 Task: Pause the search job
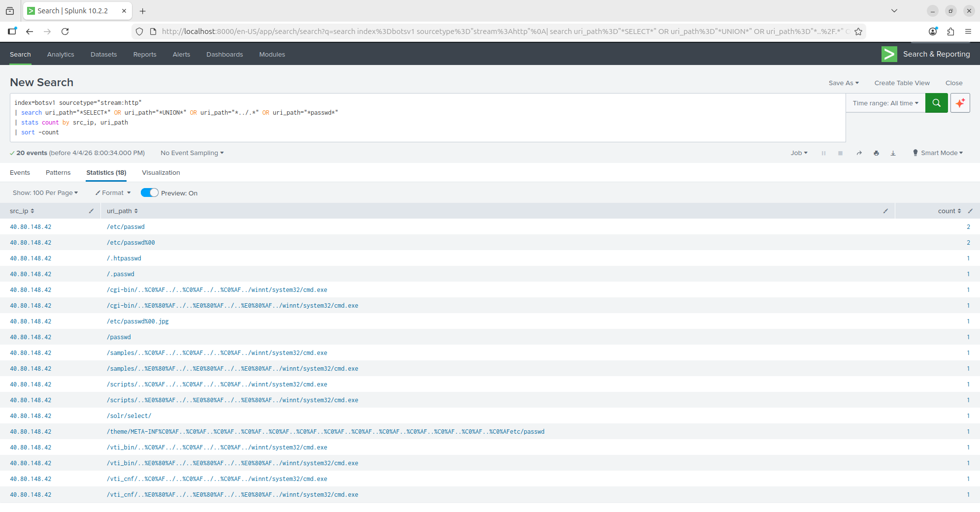point(823,153)
